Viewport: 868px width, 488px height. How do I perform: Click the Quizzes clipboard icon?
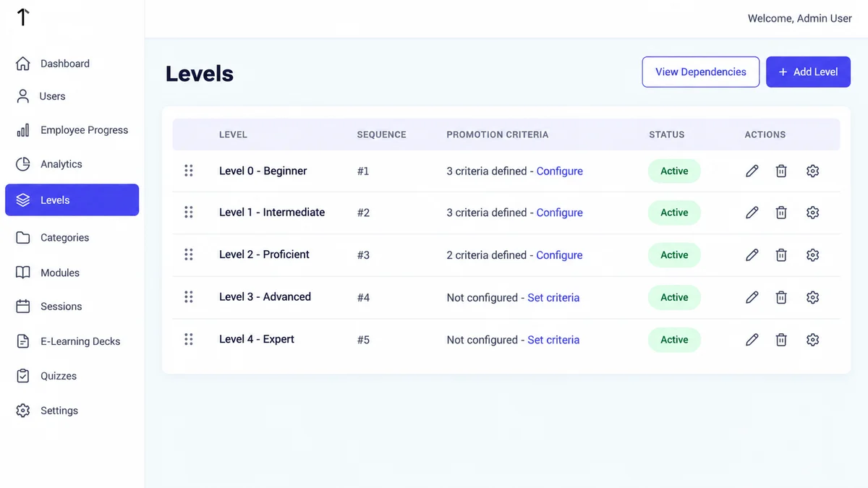click(23, 376)
